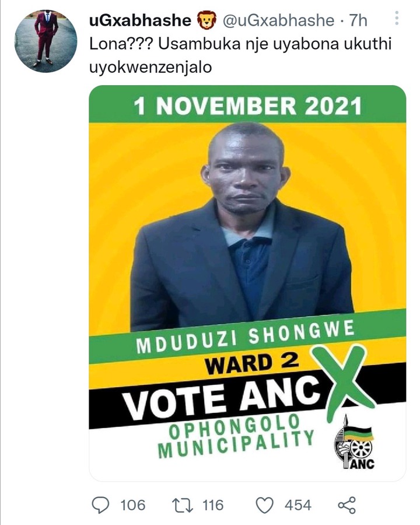The width and height of the screenshot is (420, 525).
Task: View the 454 likes count
Action: point(297,505)
